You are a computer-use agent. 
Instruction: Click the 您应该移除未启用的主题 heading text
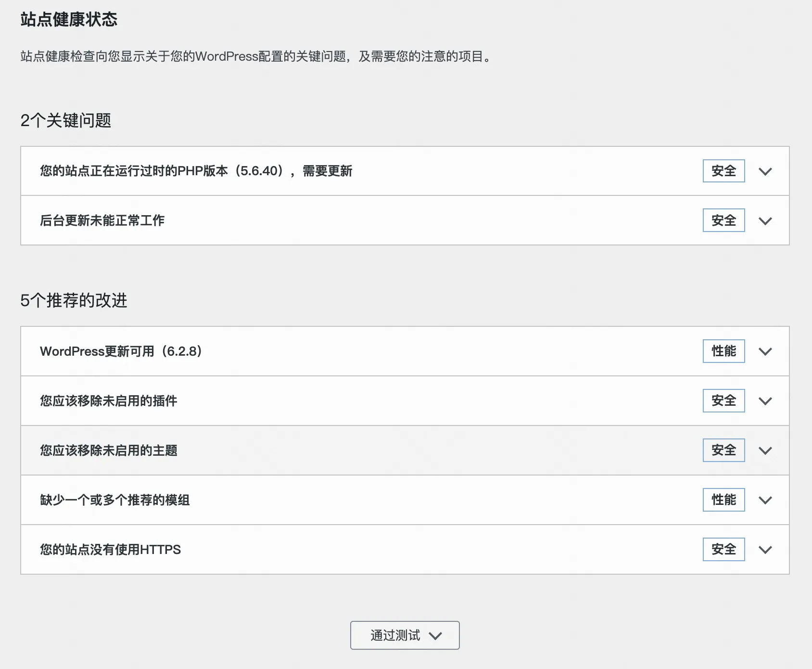click(x=108, y=450)
